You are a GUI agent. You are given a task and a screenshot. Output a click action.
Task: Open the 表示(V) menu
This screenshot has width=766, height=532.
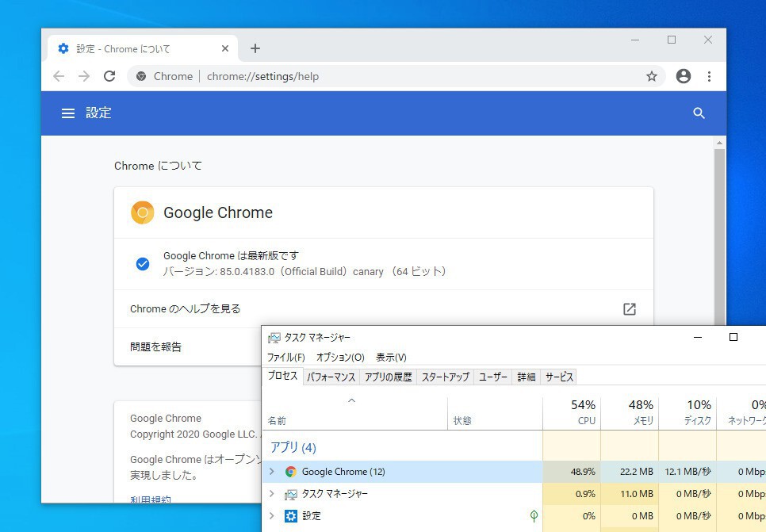click(x=391, y=358)
